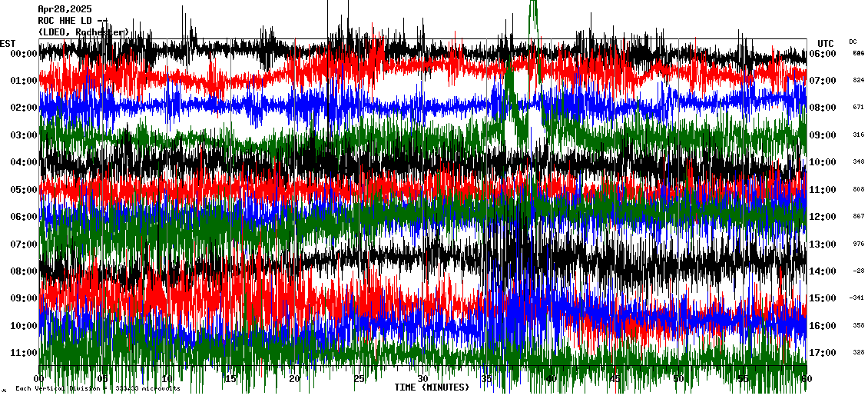Screen dimensions: 868x399
Task: Click the UTC "12:00" row label
Action: (x=823, y=217)
